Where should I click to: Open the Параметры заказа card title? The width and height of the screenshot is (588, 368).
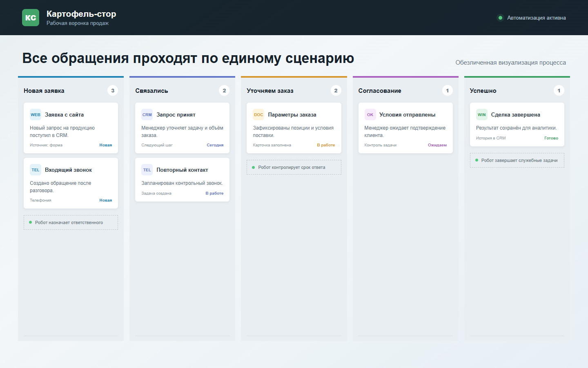click(292, 114)
